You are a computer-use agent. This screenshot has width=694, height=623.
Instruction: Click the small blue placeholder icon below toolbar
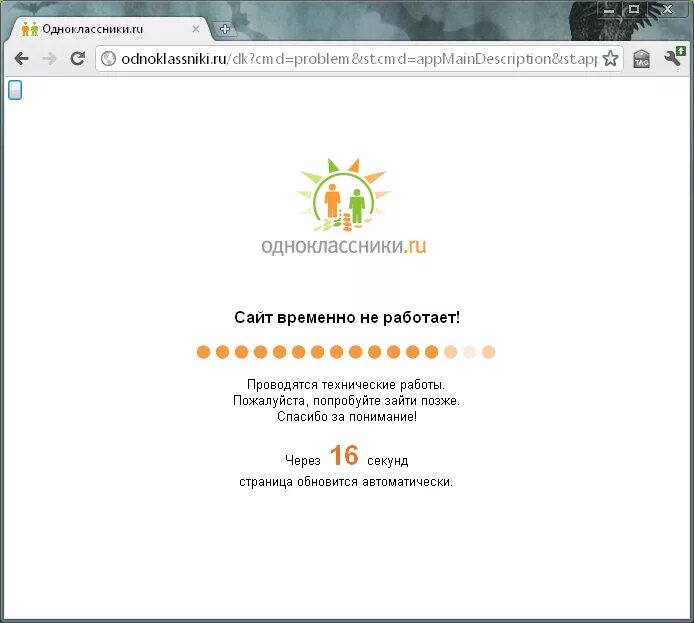pyautogui.click(x=15, y=90)
